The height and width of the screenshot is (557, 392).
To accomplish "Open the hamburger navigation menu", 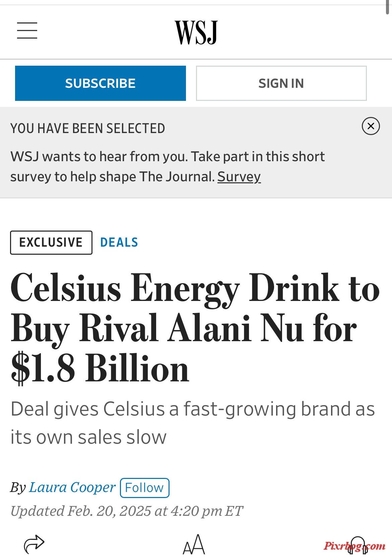I will (27, 30).
